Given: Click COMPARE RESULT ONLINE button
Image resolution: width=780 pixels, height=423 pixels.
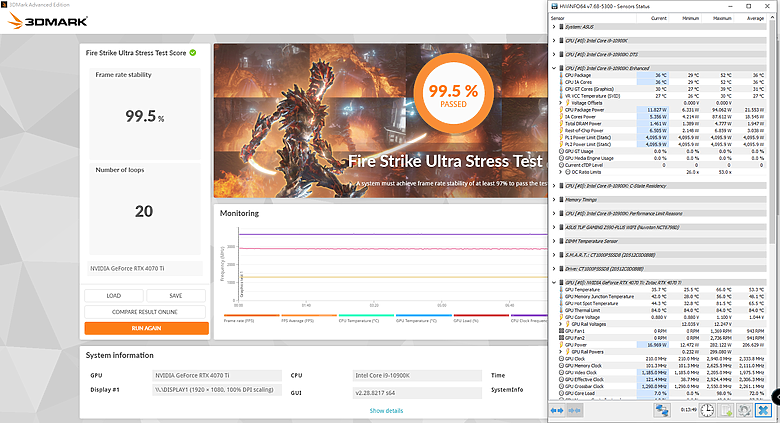Looking at the screenshot, I should click(145, 312).
